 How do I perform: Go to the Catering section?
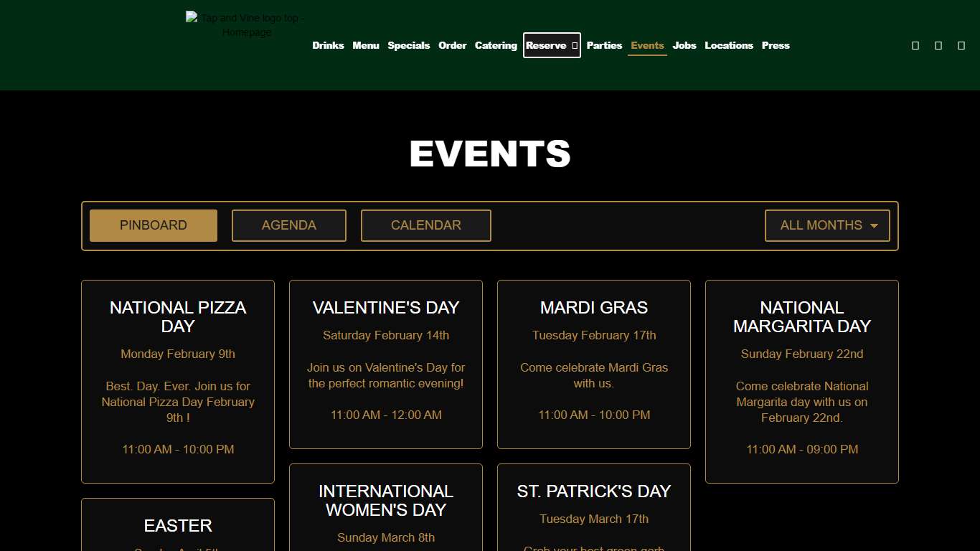pyautogui.click(x=496, y=45)
